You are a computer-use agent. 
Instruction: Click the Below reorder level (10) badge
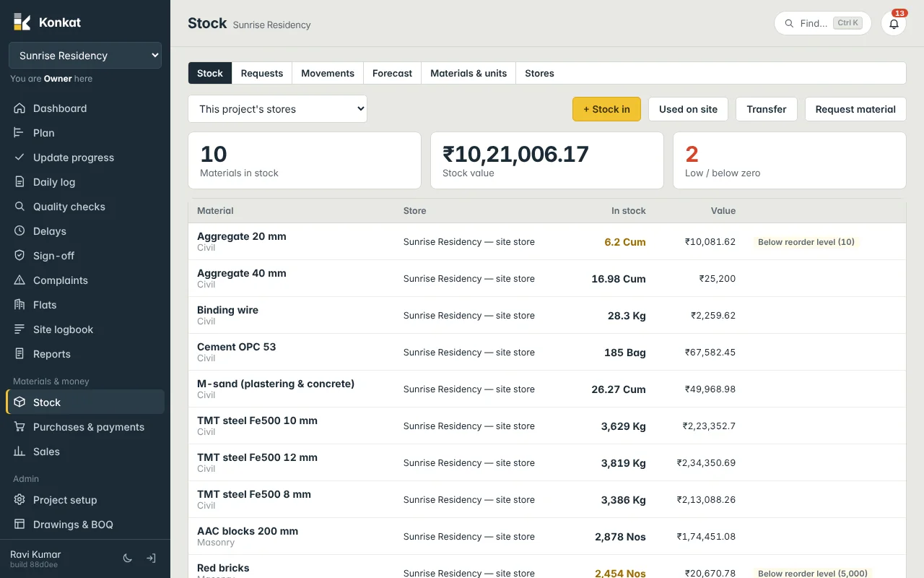(x=806, y=242)
